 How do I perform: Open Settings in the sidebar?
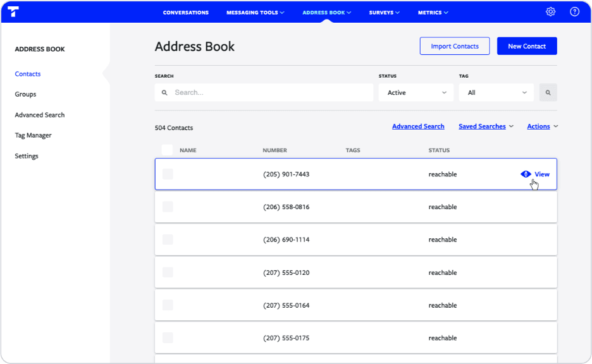27,156
